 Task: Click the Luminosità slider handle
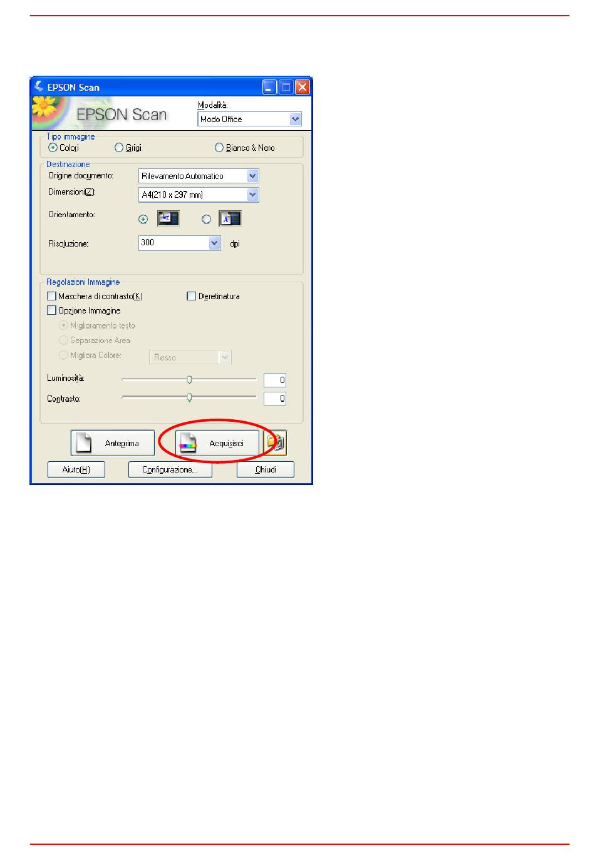189,380
